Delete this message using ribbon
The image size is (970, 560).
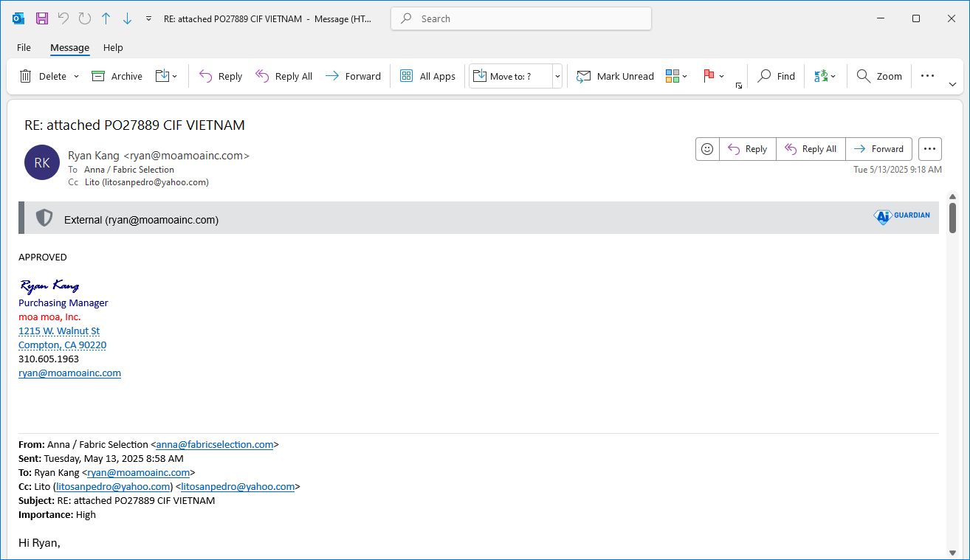click(43, 76)
